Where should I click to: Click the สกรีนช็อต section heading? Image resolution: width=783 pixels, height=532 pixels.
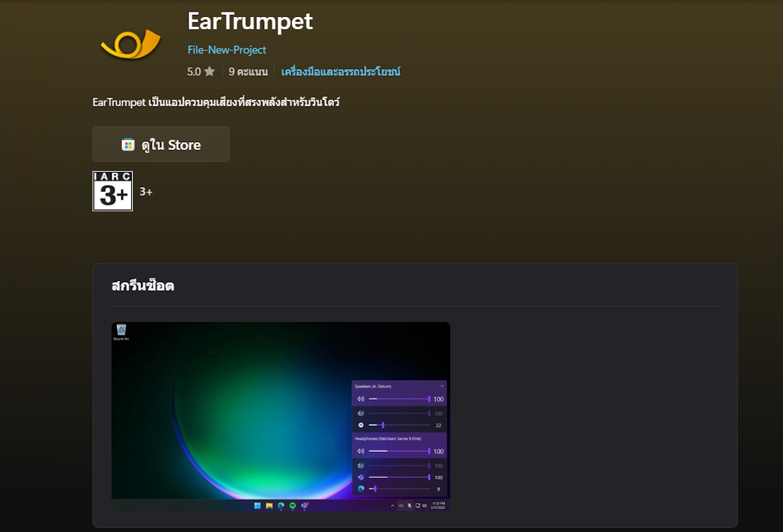[x=143, y=286]
